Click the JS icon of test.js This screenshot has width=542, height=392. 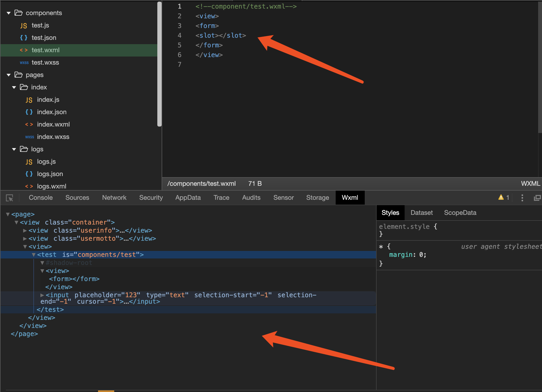[x=23, y=26]
